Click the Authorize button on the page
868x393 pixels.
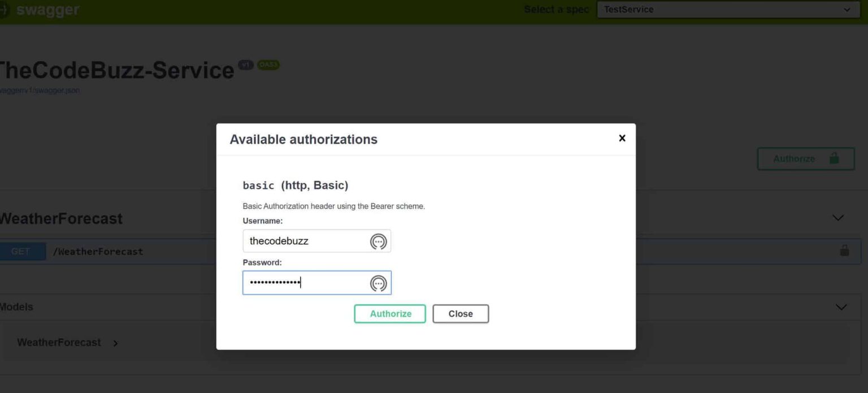coord(806,159)
